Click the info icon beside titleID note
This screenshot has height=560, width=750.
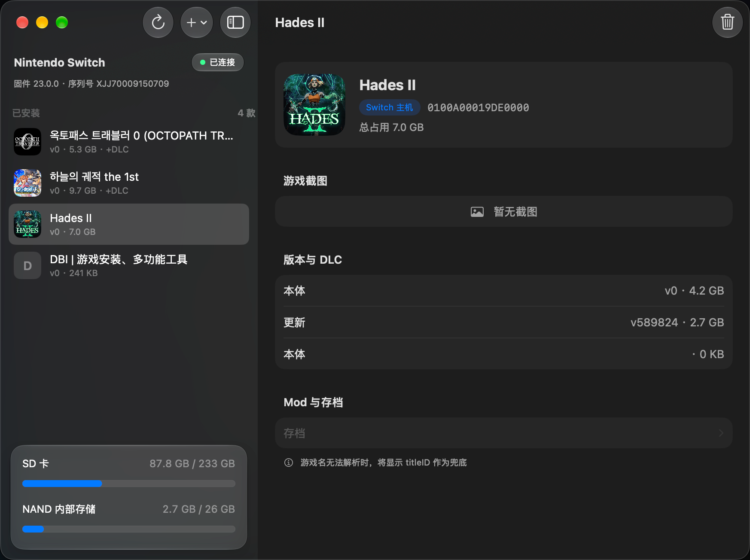pyautogui.click(x=289, y=463)
